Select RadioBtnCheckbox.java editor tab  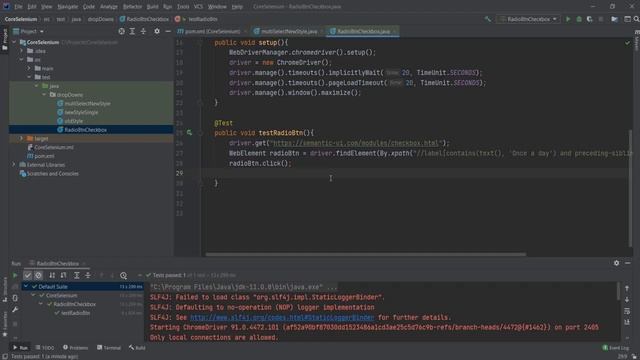[363, 31]
